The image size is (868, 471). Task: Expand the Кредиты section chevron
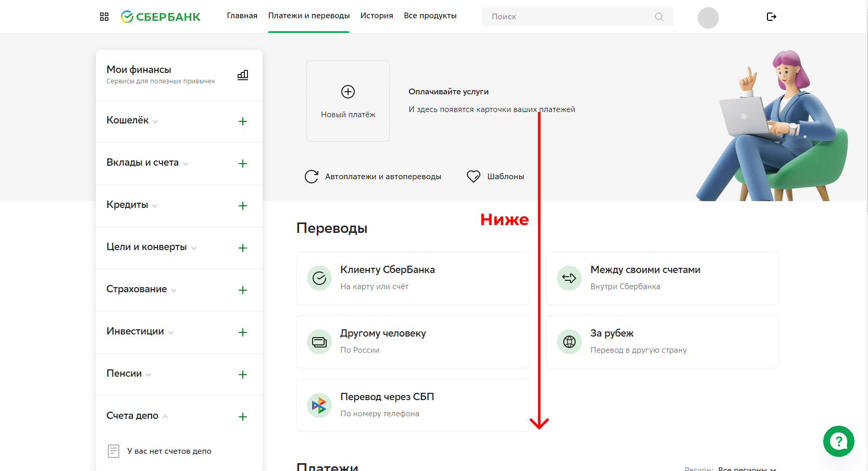point(155,206)
